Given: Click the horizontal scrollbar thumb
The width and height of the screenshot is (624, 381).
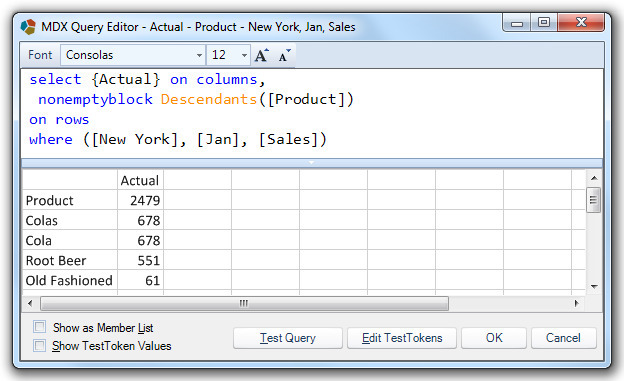Looking at the screenshot, I should (244, 303).
